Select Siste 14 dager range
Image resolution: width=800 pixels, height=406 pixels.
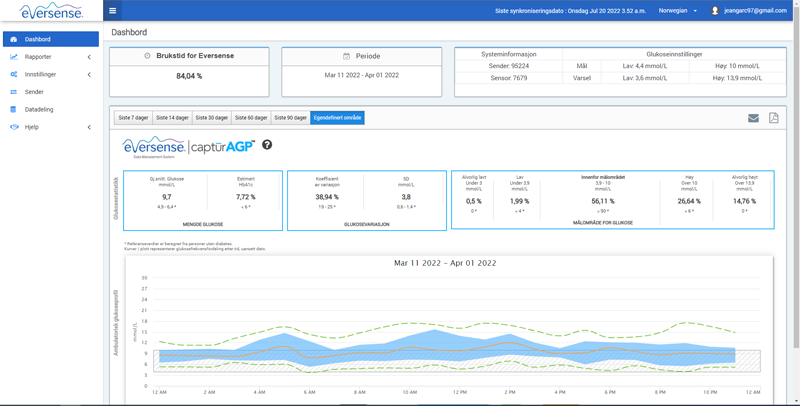pos(172,118)
